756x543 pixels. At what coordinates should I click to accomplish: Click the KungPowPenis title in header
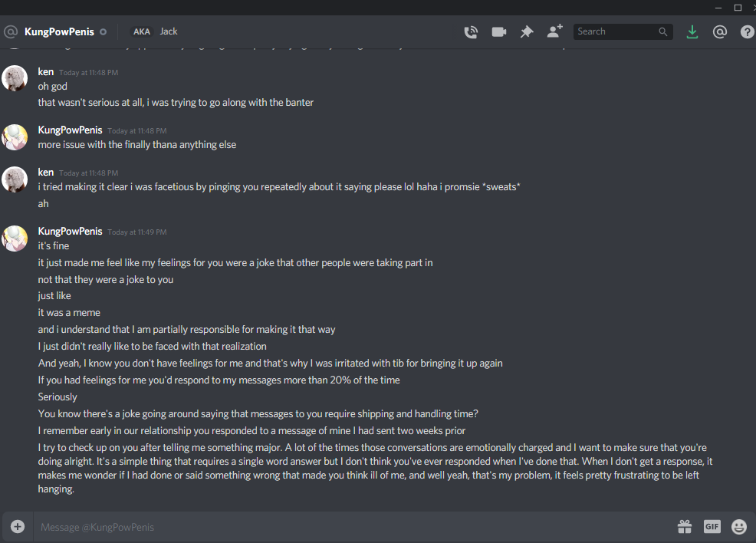tap(59, 31)
